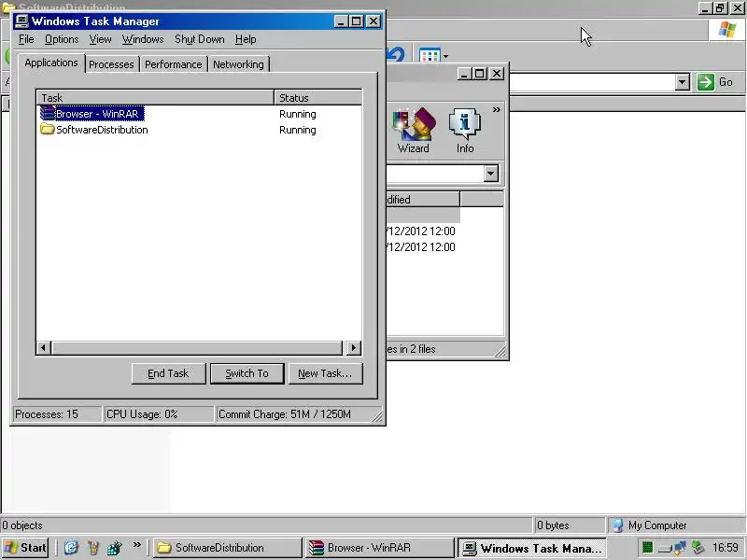Click the Explorer title bar folder icon
Image resolution: width=747 pixels, height=560 pixels.
coord(7,7)
